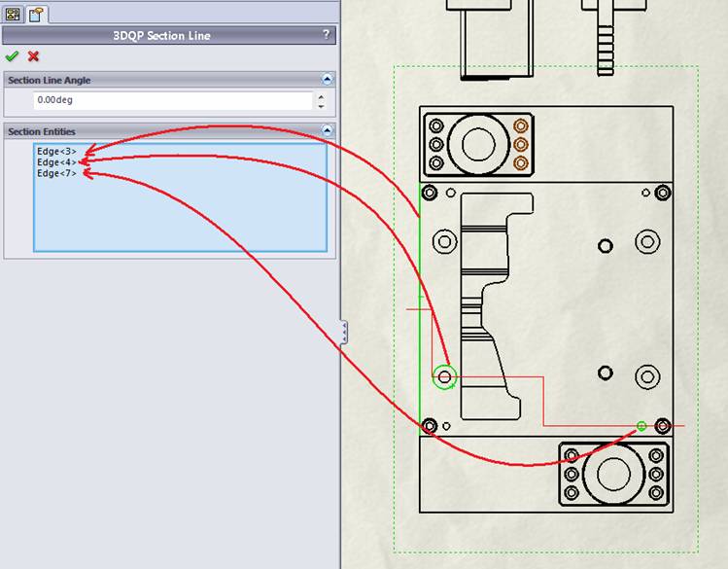Screen dimensions: 728x569
Task: Select Edge<4> in Section Entities list
Action: (56, 162)
